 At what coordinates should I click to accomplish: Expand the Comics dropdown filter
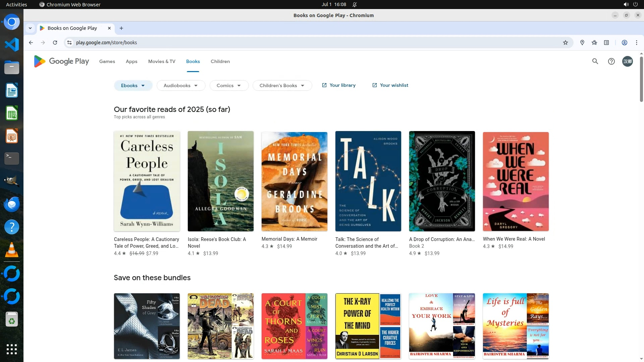coord(229,85)
